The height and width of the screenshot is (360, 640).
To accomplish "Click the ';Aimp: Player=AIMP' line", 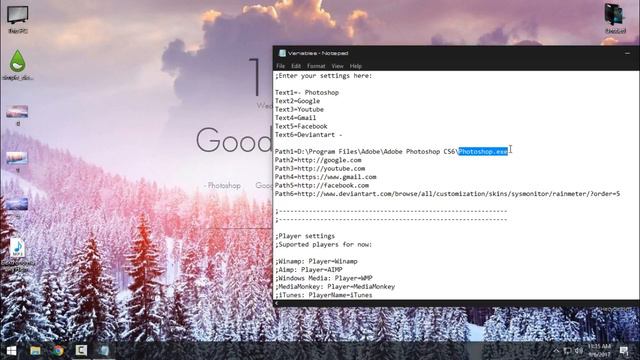I will click(309, 270).
